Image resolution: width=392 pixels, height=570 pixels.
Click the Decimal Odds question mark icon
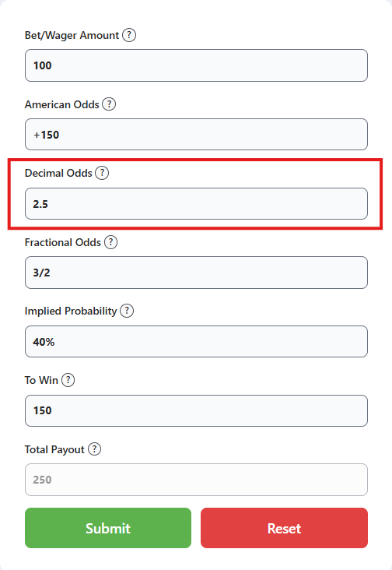click(102, 173)
